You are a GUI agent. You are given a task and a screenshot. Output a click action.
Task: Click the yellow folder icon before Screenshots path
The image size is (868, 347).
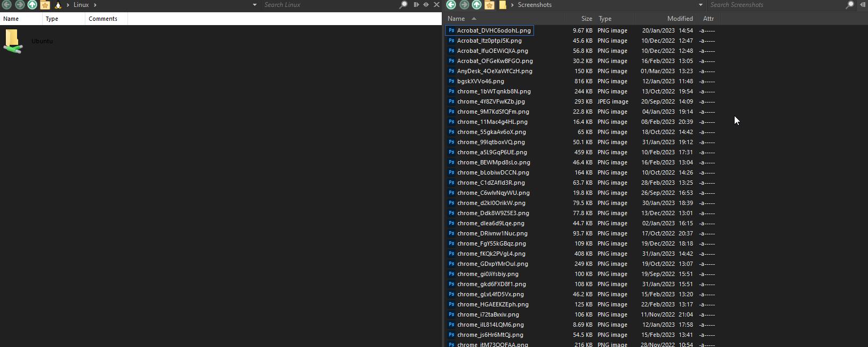[x=503, y=5]
